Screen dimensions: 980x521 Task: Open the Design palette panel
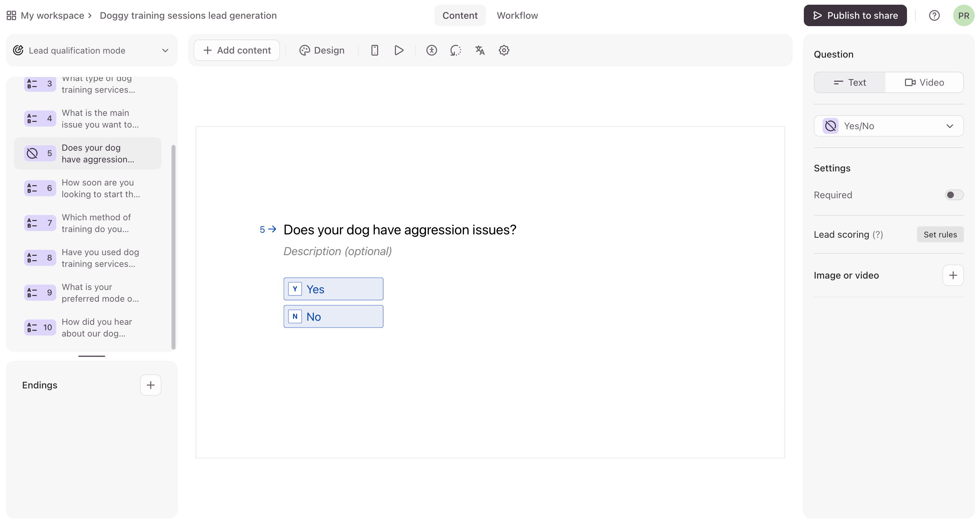(x=322, y=50)
